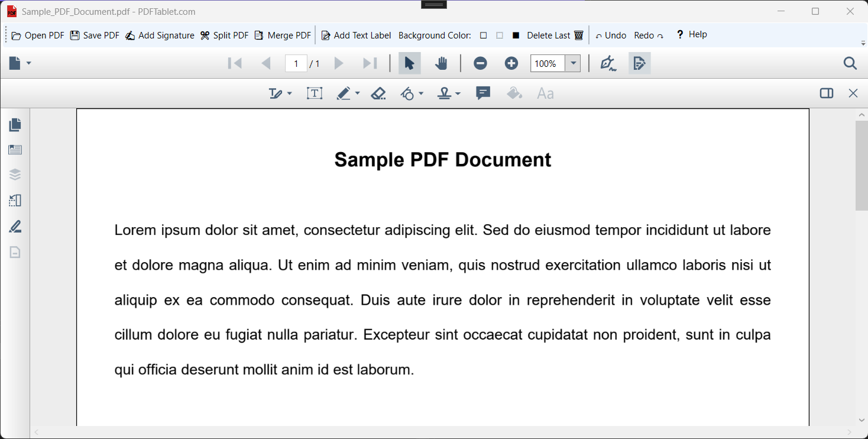
Task: Select the free text pen tool
Action: tap(276, 93)
